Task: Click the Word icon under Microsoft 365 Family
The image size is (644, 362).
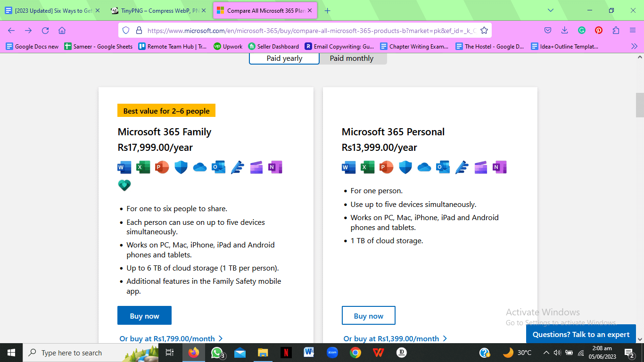Action: click(x=124, y=167)
